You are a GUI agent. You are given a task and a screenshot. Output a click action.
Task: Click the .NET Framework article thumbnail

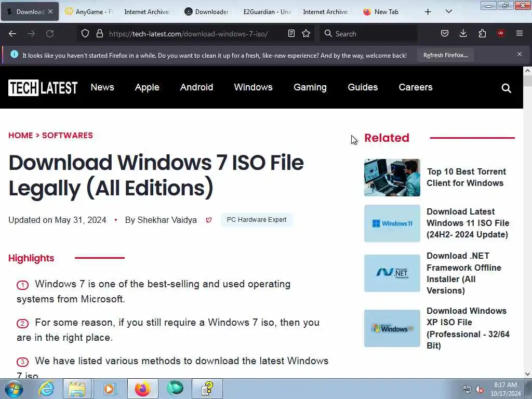point(392,273)
